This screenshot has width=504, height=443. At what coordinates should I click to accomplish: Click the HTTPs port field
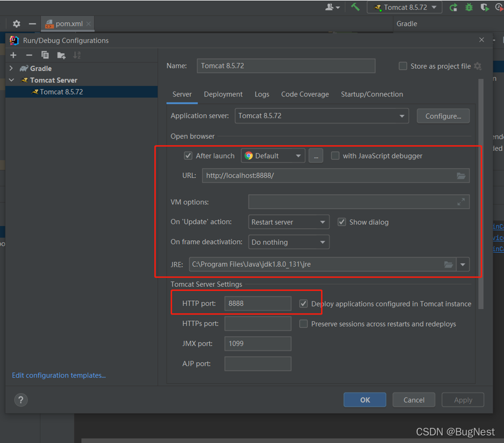point(258,324)
